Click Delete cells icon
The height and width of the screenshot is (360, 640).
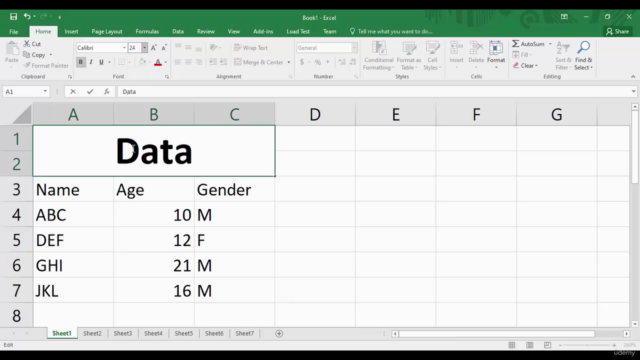point(476,53)
